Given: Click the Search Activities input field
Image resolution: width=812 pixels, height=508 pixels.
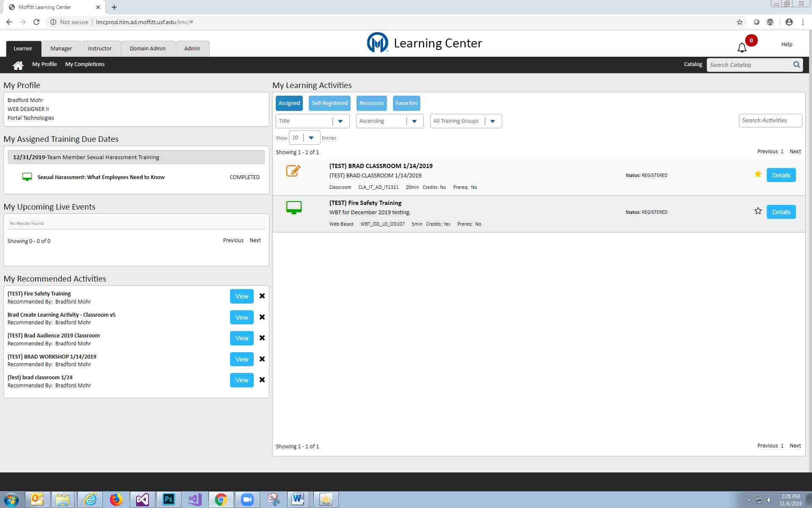Looking at the screenshot, I should 770,121.
